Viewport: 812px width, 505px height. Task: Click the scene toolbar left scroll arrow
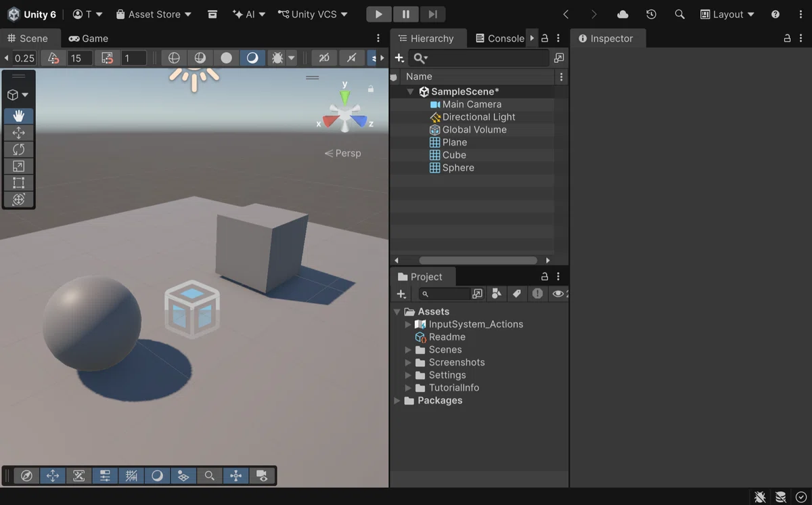coord(6,58)
